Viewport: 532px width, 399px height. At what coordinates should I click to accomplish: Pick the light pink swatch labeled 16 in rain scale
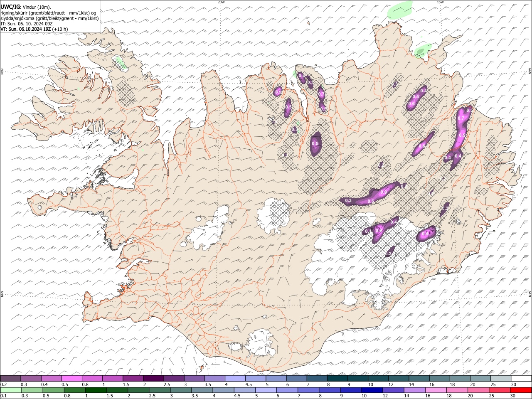[x=435, y=390]
